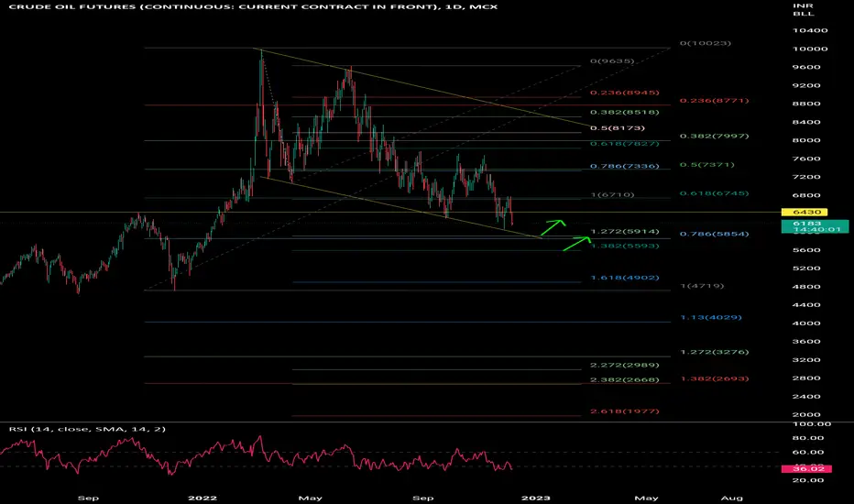Pick the 0.5(8173) Fibonacci level

click(x=618, y=128)
